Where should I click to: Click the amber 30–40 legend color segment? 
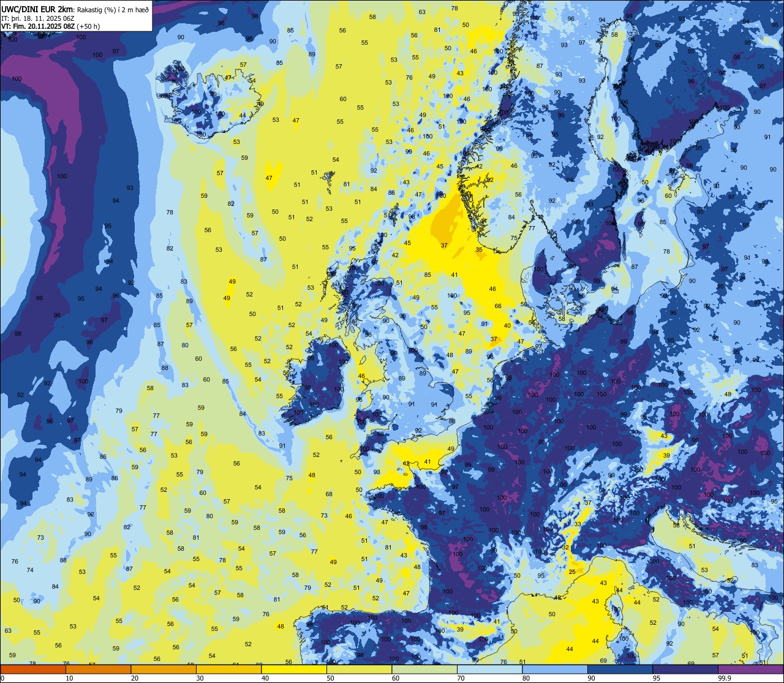coord(229,669)
